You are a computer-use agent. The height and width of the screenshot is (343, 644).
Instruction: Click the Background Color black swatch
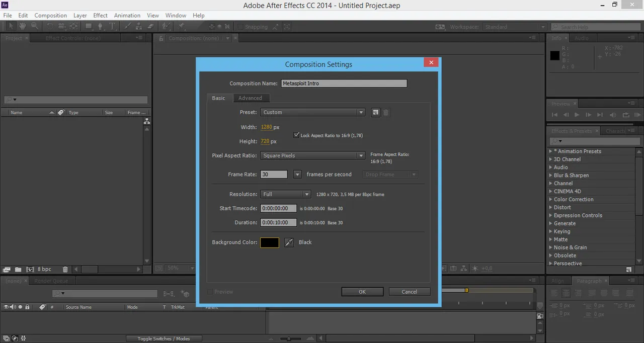pos(270,242)
